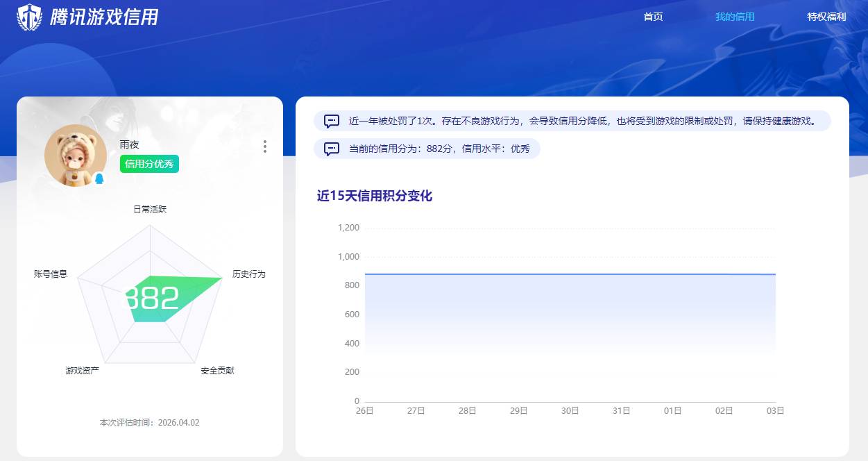The width and height of the screenshot is (868, 461).
Task: Click the green 信用分优秀 badge
Action: tap(148, 165)
